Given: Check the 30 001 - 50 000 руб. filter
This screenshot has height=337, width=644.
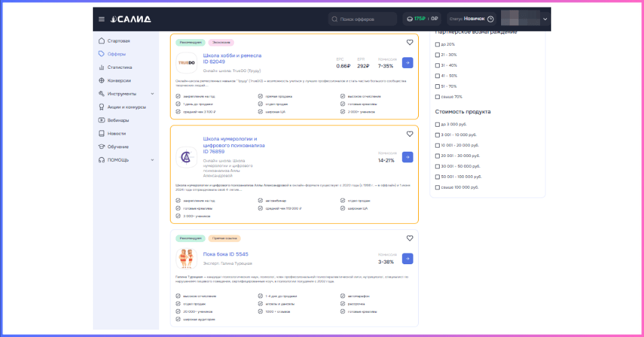Looking at the screenshot, I should point(437,166).
